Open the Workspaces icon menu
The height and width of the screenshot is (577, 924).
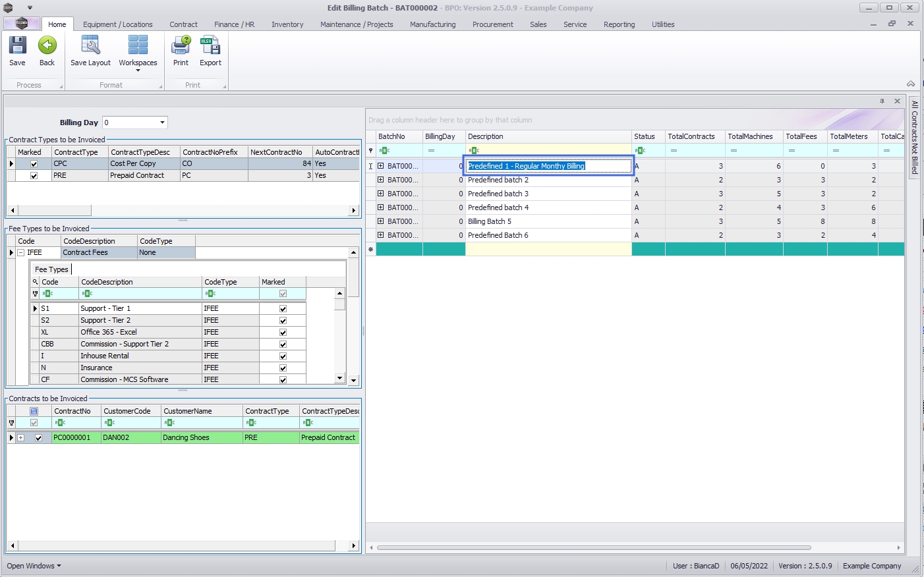[x=138, y=47]
